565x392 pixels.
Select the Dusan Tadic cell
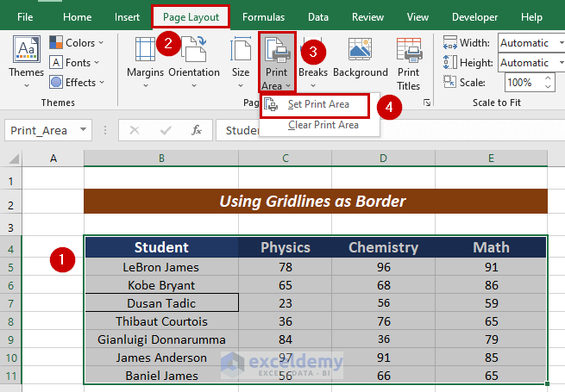coord(161,303)
